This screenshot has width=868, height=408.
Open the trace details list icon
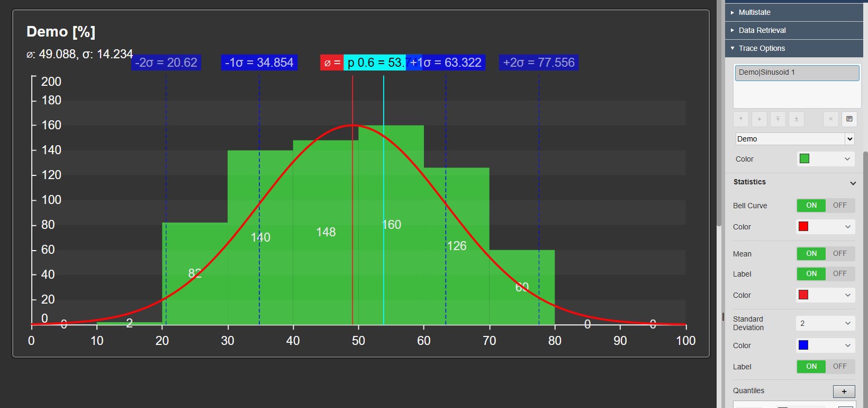click(849, 119)
